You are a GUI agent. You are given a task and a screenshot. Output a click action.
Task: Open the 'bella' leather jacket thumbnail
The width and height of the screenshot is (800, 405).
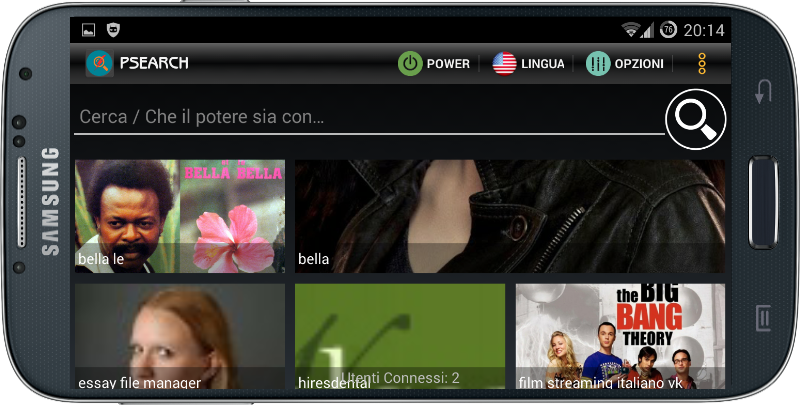tap(510, 216)
